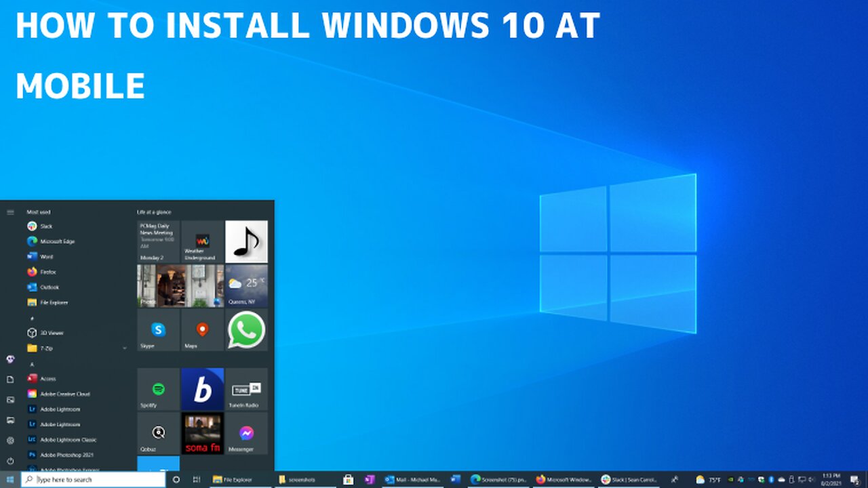This screenshot has height=488, width=868.
Task: Open the user account avatar in Start sidebar
Action: pyautogui.click(x=10, y=359)
